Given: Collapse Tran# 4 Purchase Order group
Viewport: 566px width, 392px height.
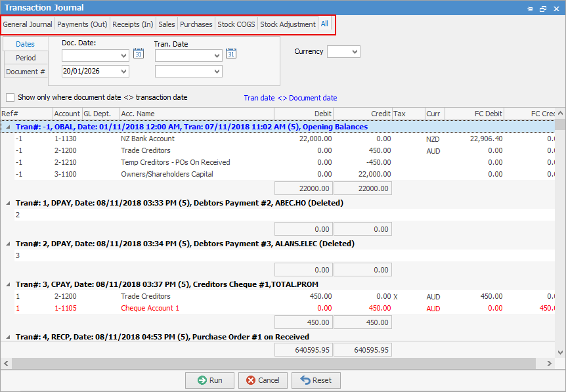Looking at the screenshot, I should pyautogui.click(x=8, y=337).
